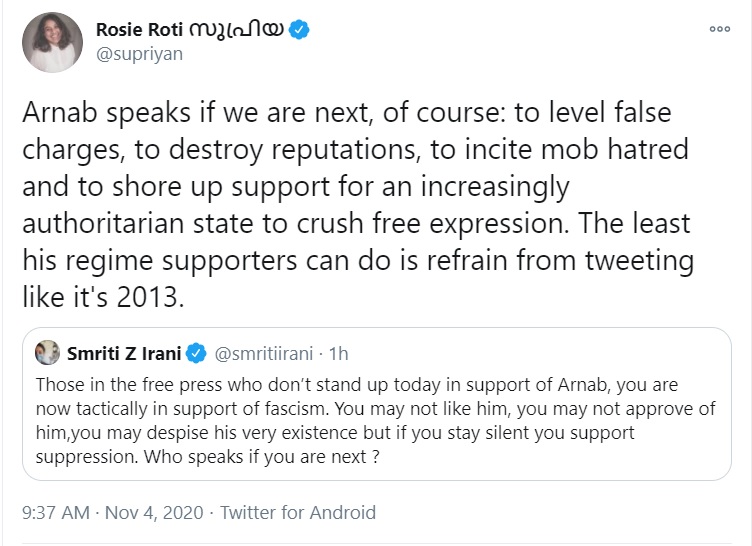The height and width of the screenshot is (546, 752).
Task: Open the Smriti Z Irani name link
Action: [124, 354]
